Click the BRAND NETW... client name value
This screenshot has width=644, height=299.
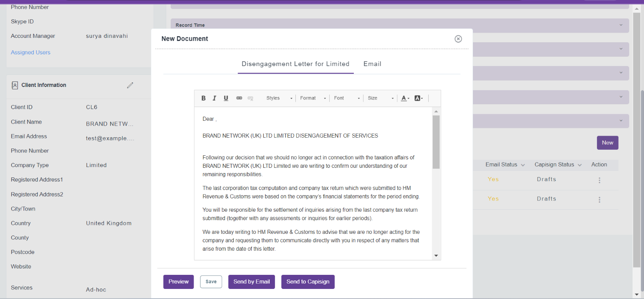(x=109, y=124)
